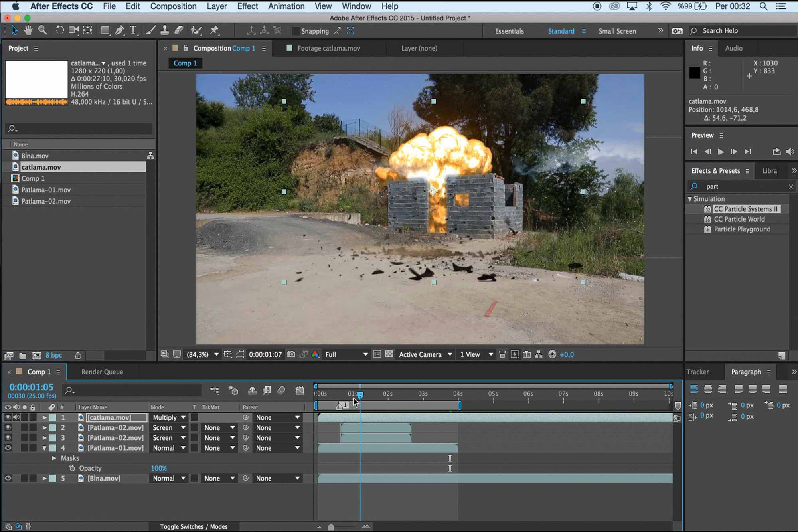Enable the Snapping checkbox
The height and width of the screenshot is (532, 798).
[x=296, y=31]
